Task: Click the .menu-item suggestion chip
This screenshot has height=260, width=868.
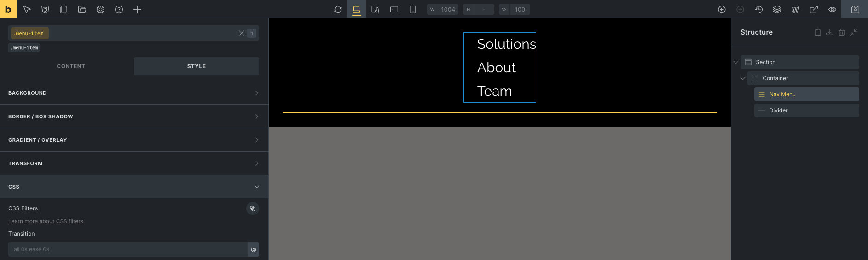Action: coord(24,48)
